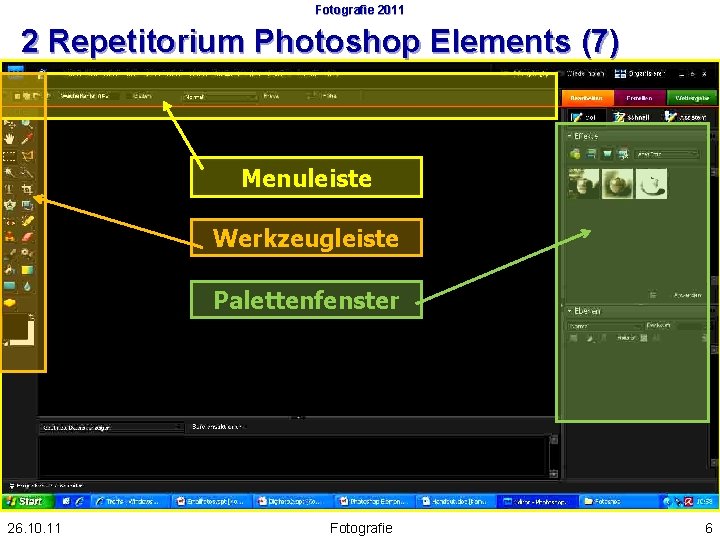Select the Smart Brush tool
Screen dimensions: 720x540
pyautogui.click(x=27, y=253)
